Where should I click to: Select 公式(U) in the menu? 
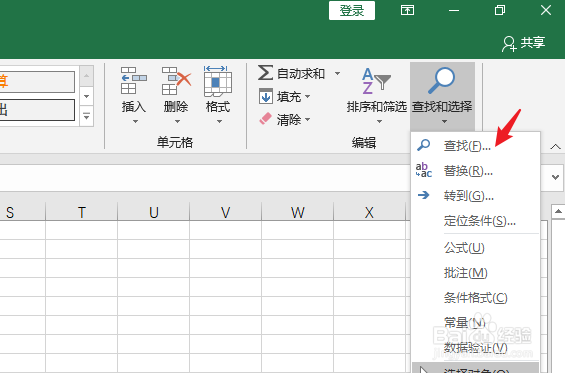(475, 248)
